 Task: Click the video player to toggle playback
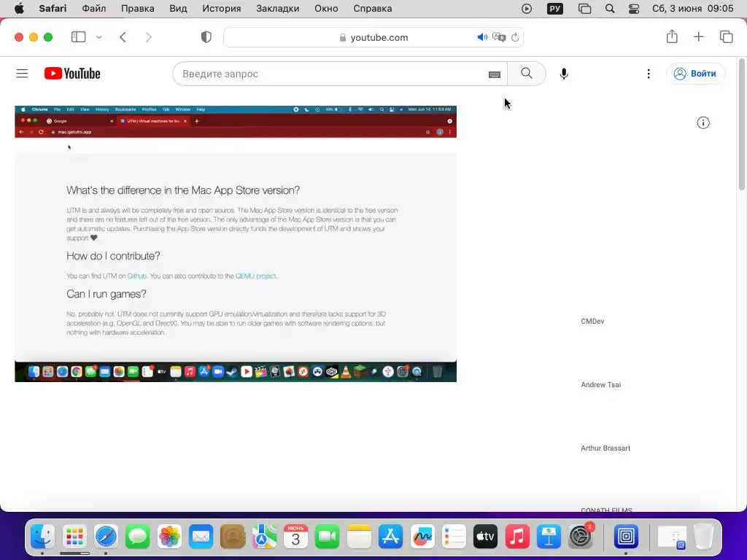pyautogui.click(x=236, y=244)
